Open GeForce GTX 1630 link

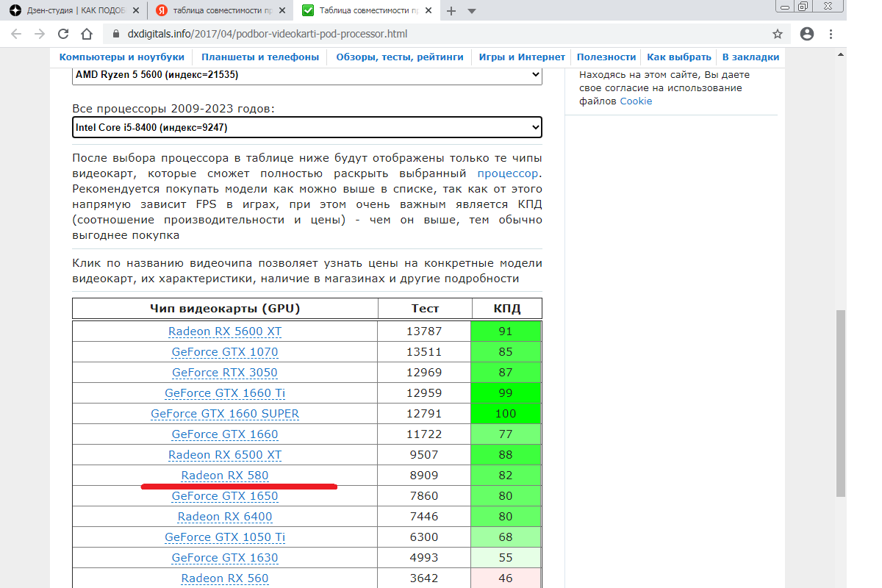pos(225,558)
